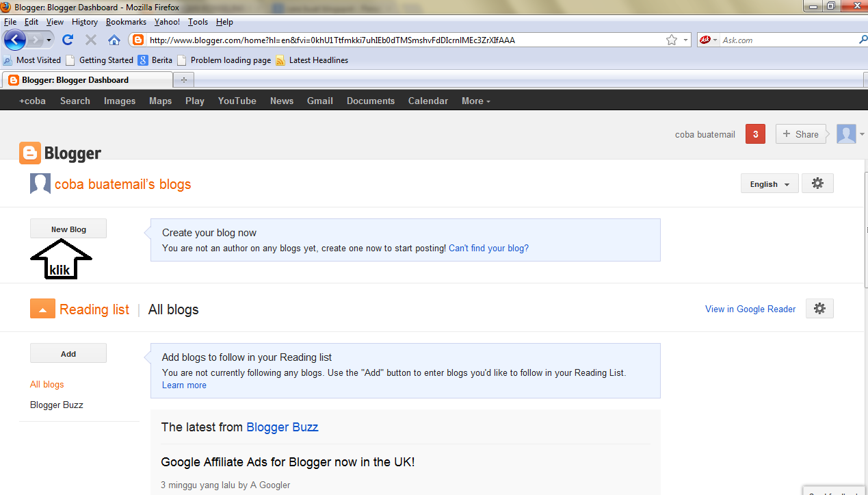Open the Tools menu
Image resolution: width=868 pixels, height=495 pixels.
(198, 22)
